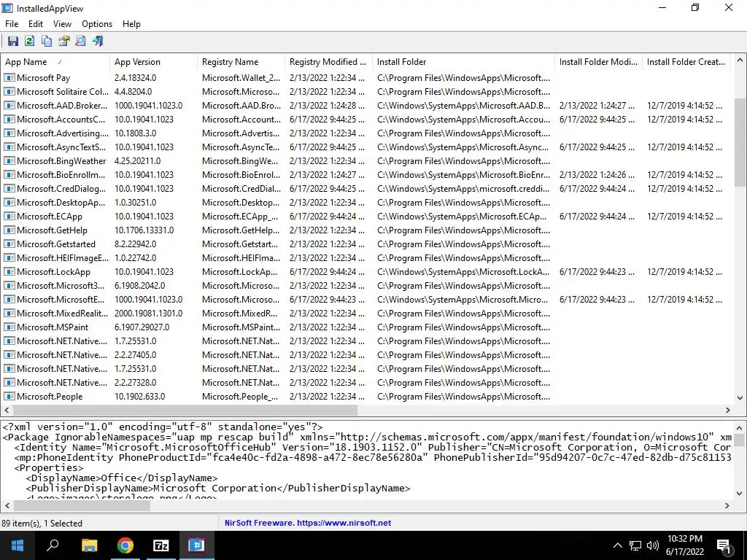Sort by Registry Modified column header
This screenshot has height=560, width=747.
[329, 62]
